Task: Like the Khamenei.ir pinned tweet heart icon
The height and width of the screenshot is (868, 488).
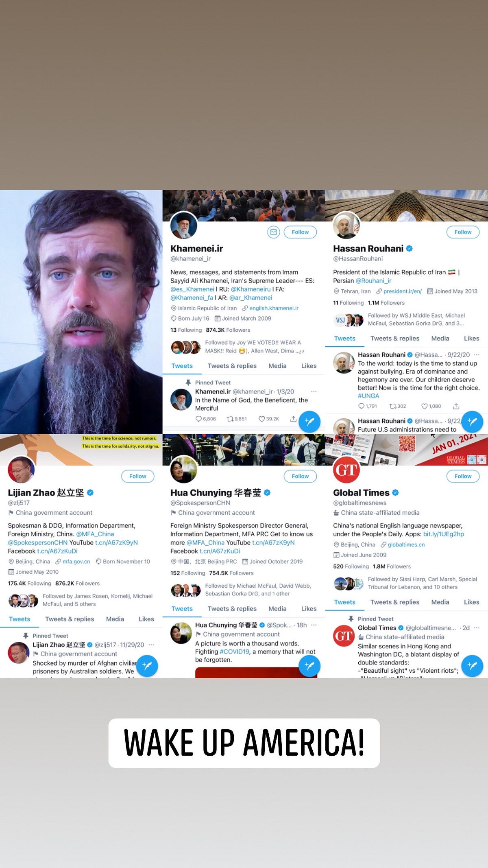Action: click(x=261, y=419)
